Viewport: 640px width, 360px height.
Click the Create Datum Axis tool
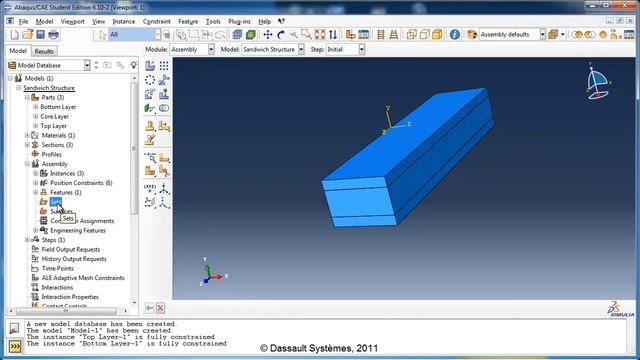tap(164, 189)
